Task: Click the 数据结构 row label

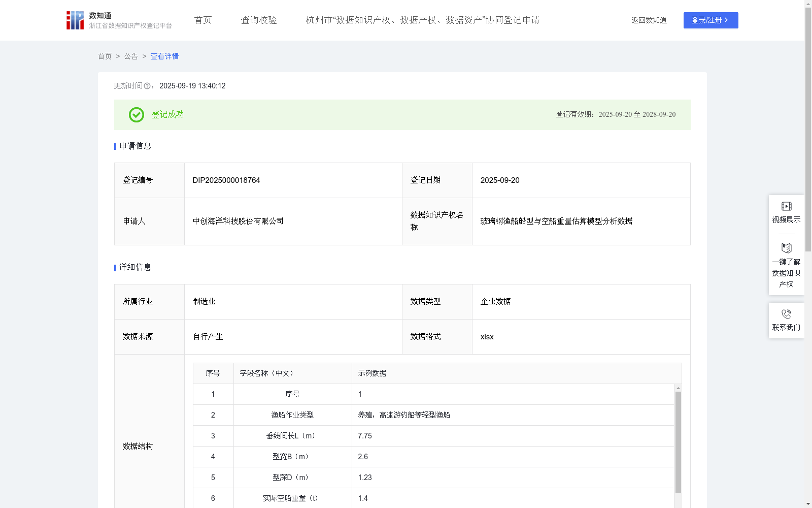Action: [x=138, y=447]
